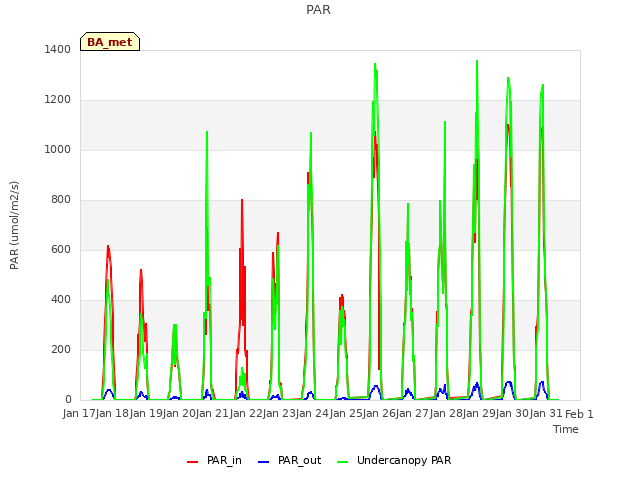This screenshot has width=640, height=480.
Task: Toggle the PAR_in legend entry
Action: pos(214,460)
